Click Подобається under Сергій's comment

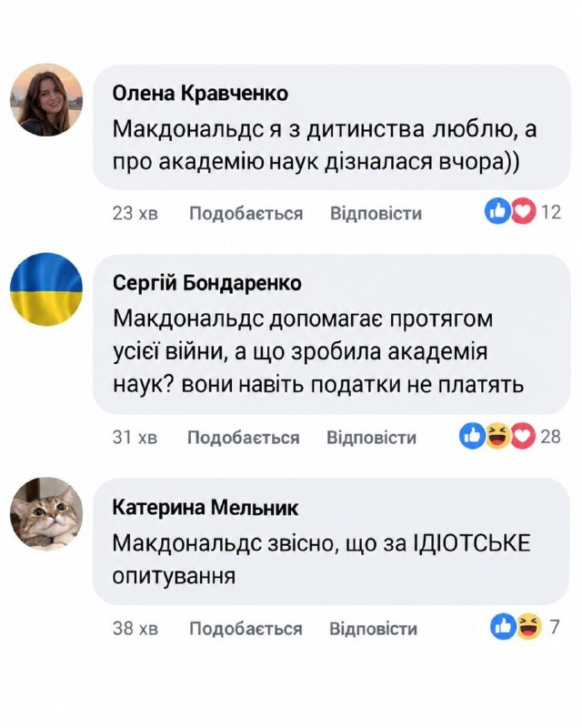(243, 438)
